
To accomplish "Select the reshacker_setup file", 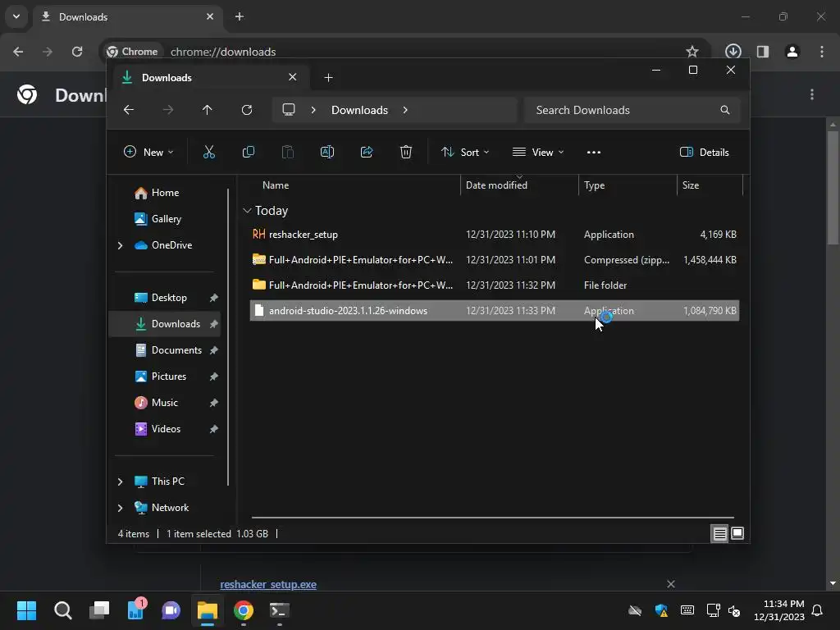I will [x=495, y=235].
